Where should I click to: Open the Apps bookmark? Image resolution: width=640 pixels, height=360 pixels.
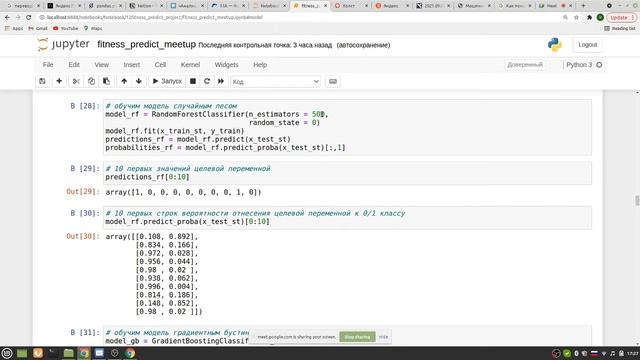coord(14,29)
